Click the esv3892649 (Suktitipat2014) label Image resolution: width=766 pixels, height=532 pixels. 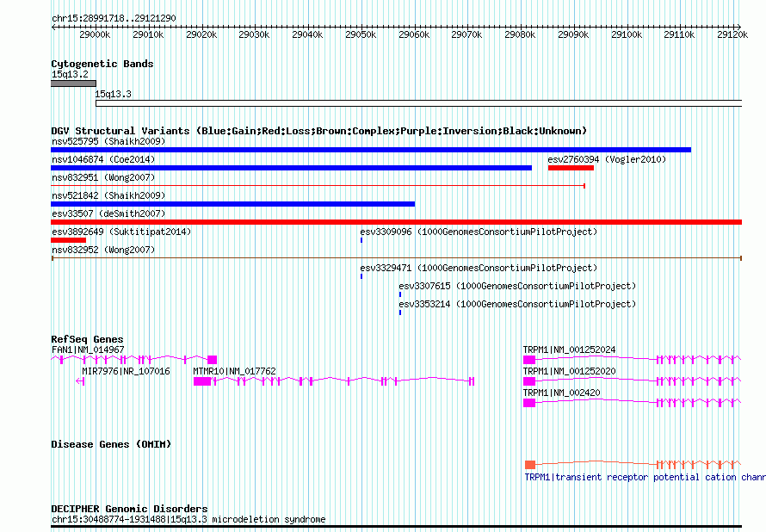point(121,232)
